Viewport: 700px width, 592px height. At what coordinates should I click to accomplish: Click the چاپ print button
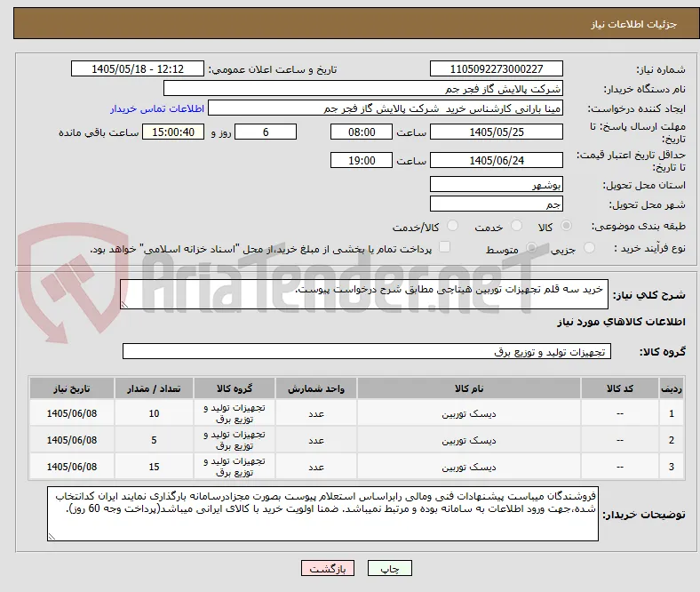(390, 568)
